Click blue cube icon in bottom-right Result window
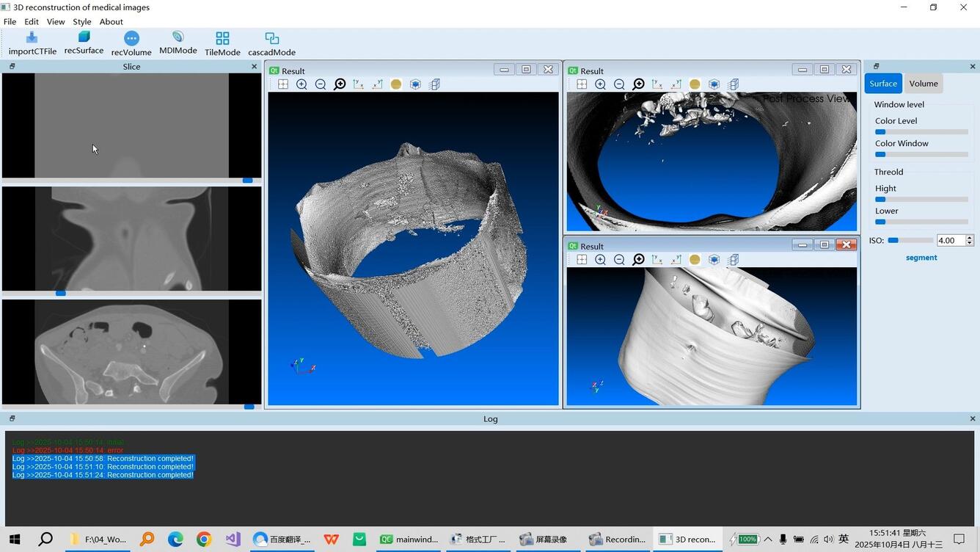This screenshot has height=552, width=980. point(714,260)
